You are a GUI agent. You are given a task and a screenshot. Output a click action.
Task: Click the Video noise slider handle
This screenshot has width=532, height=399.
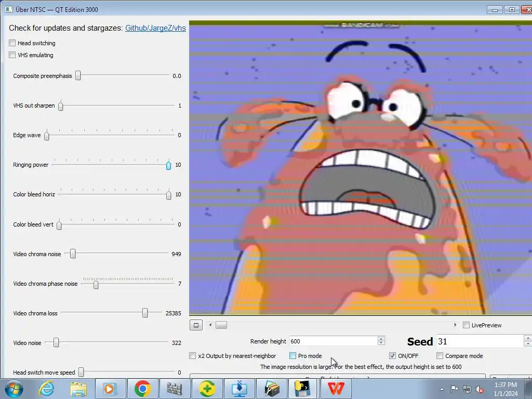pos(56,343)
